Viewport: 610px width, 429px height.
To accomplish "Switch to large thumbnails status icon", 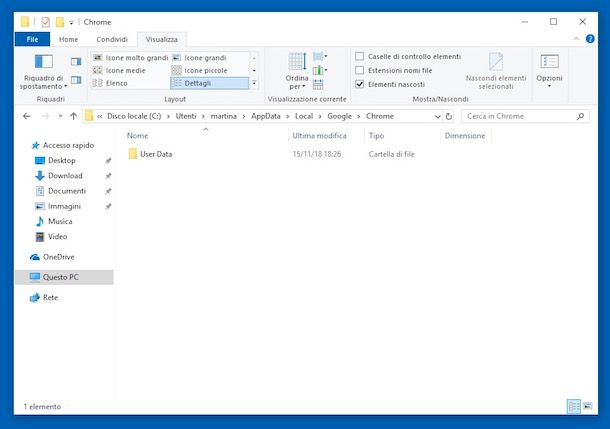I will (x=587, y=406).
